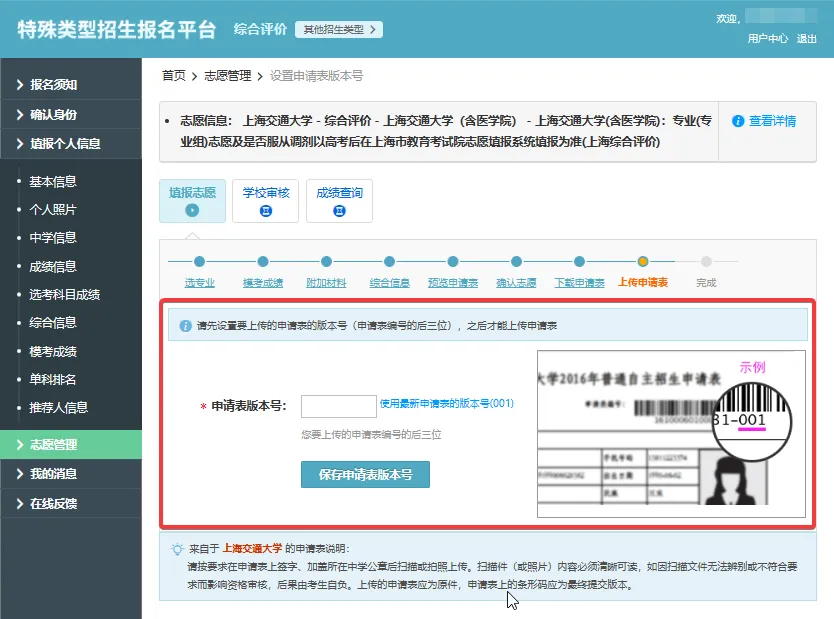Click the info icon beside 查看详情

(x=738, y=121)
